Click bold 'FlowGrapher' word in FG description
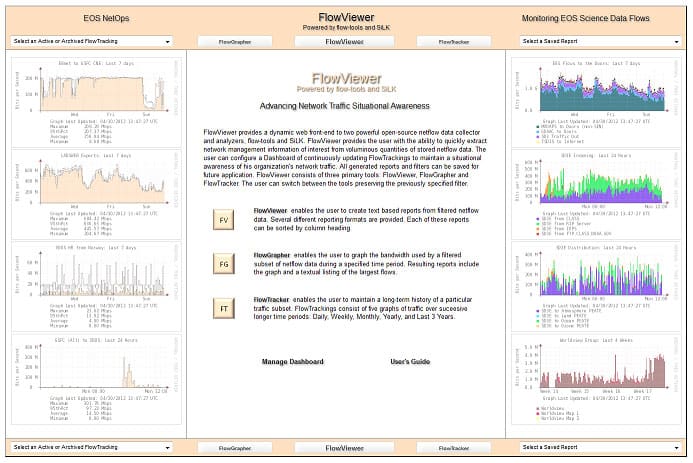This screenshot has width=693, height=463. pos(272,255)
